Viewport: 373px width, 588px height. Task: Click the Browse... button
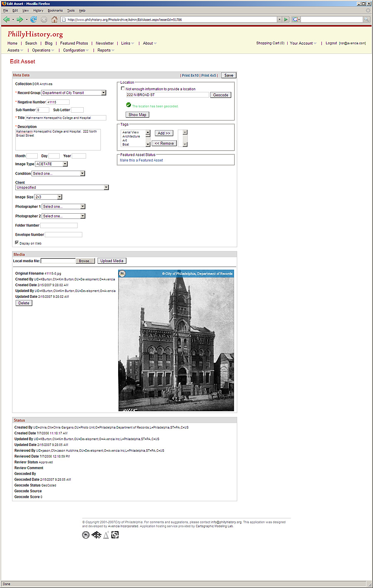pos(85,261)
